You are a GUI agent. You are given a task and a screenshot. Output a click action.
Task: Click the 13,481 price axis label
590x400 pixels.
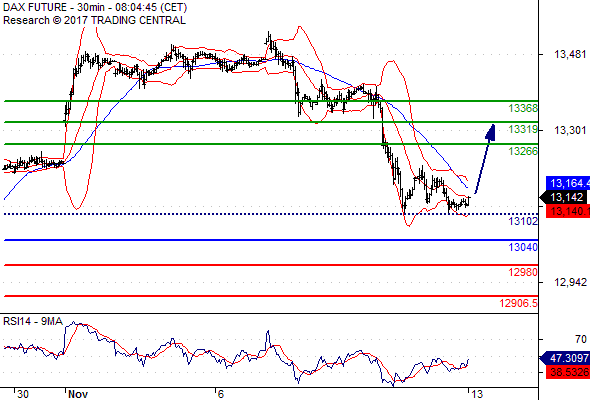[x=570, y=55]
